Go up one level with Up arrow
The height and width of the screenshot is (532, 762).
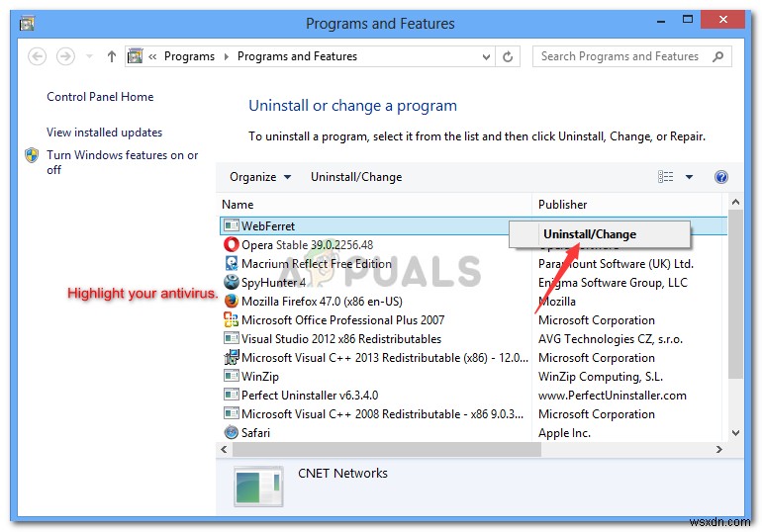click(x=112, y=56)
